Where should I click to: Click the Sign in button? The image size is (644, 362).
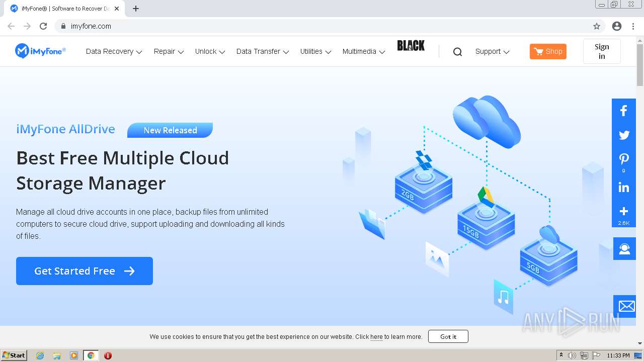(602, 51)
